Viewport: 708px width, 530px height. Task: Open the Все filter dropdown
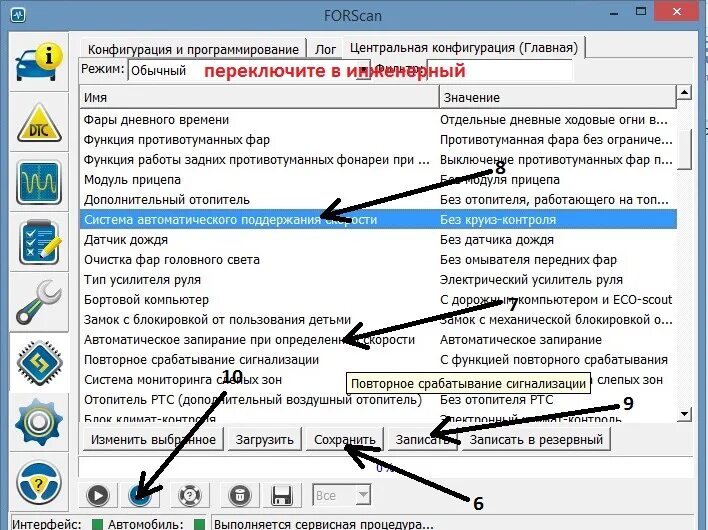342,495
